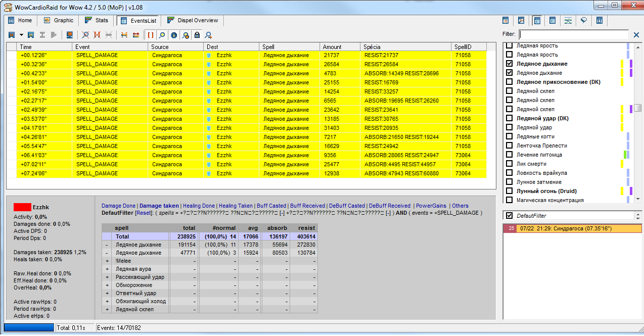The image size is (644, 336).
Task: Open the Dispel Overview tab
Action: 193,21
